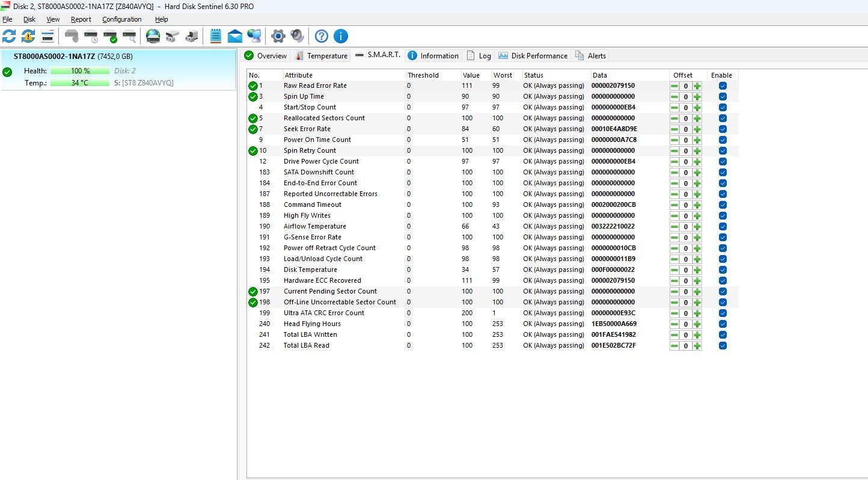Viewport: 868px width, 480px height.
Task: Disable the Total LBA Read checkbox
Action: coord(723,346)
